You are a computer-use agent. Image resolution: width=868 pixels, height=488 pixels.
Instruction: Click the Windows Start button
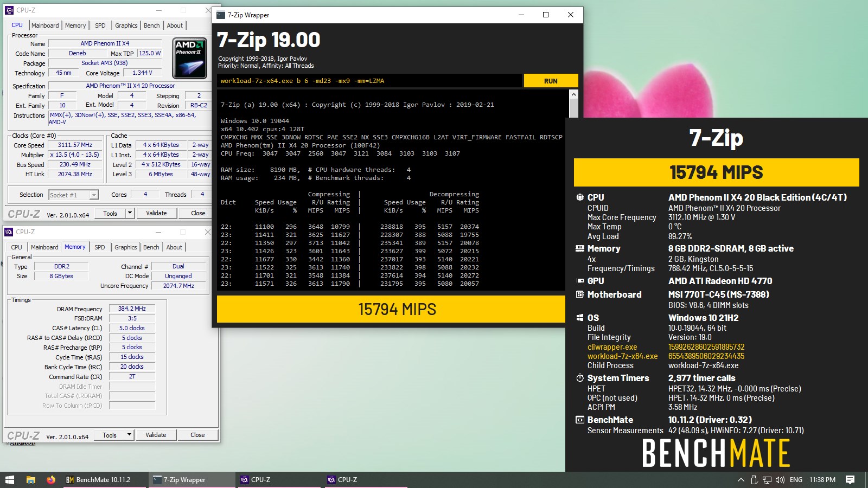(9, 480)
